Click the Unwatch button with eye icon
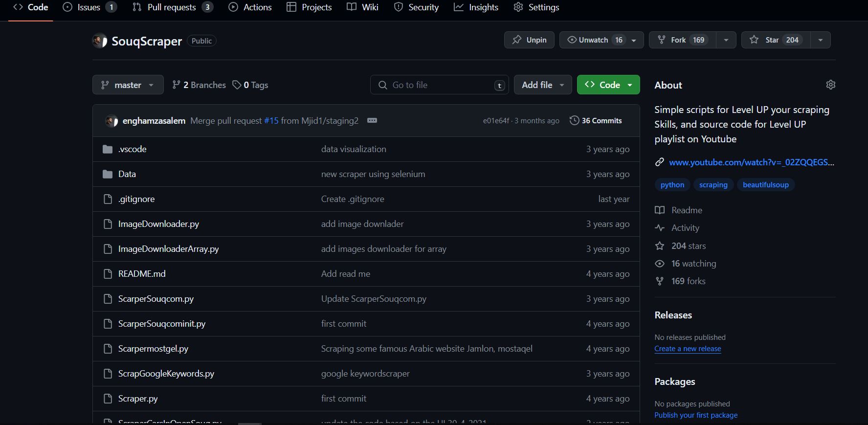The image size is (868, 425). 601,40
